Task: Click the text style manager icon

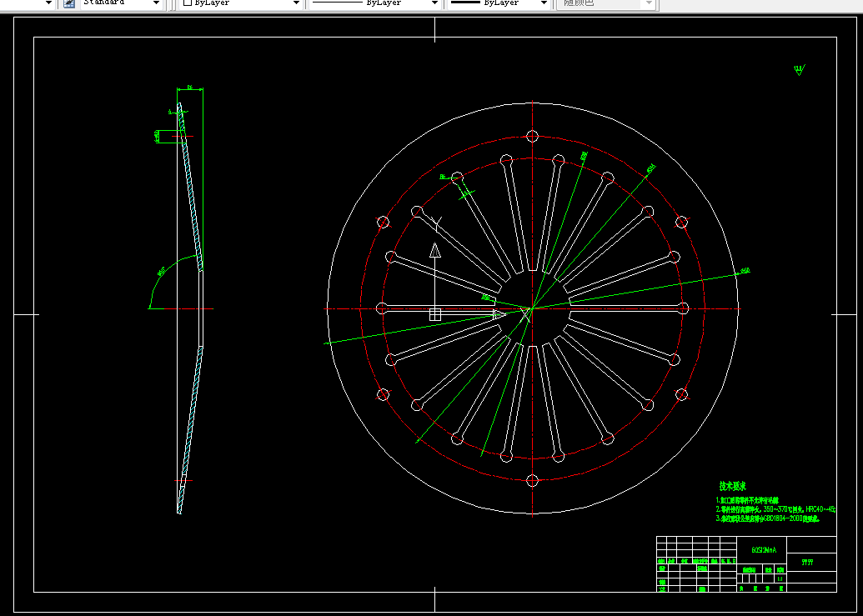Action: (x=69, y=3)
